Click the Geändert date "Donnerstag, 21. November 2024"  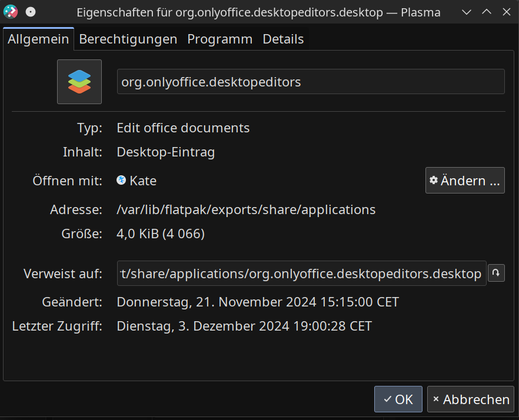click(x=217, y=302)
